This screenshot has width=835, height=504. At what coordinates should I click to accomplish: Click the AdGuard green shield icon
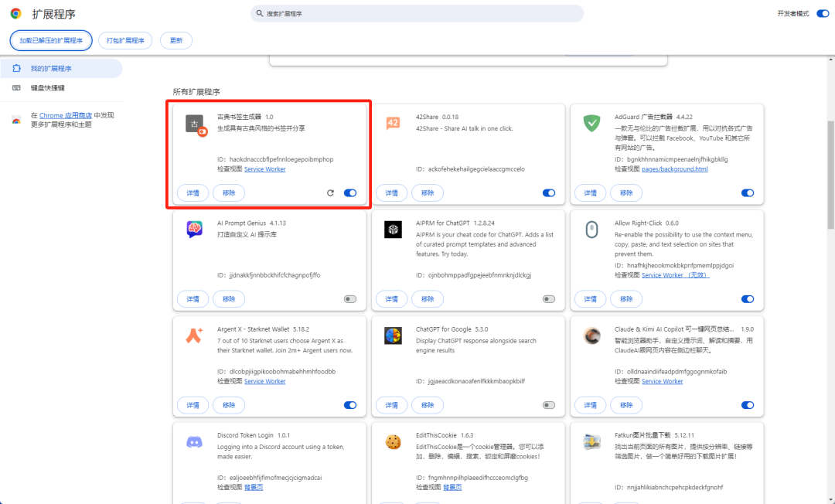[x=591, y=123]
